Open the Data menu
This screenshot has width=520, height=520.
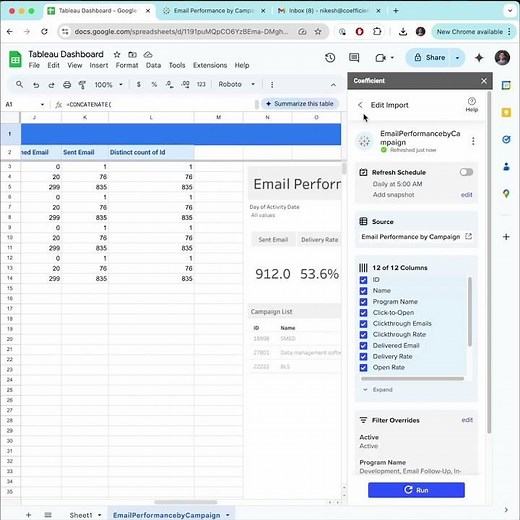coord(153,65)
